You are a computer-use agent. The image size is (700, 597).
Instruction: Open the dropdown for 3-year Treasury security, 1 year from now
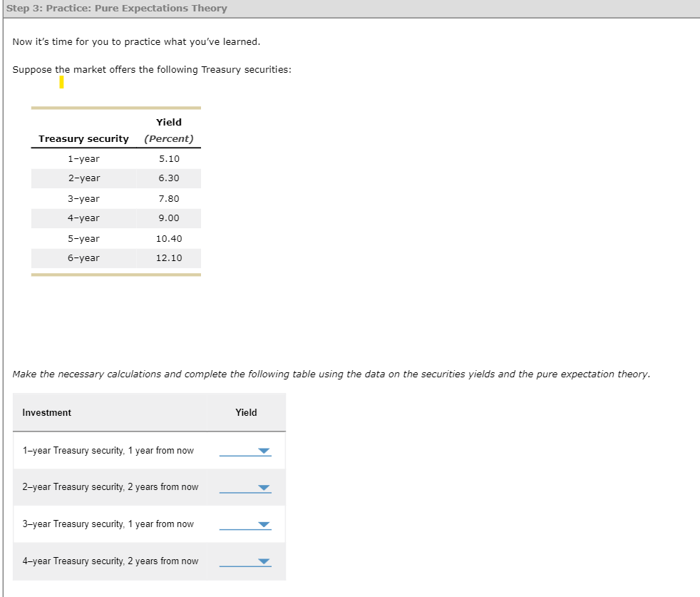coord(264,524)
